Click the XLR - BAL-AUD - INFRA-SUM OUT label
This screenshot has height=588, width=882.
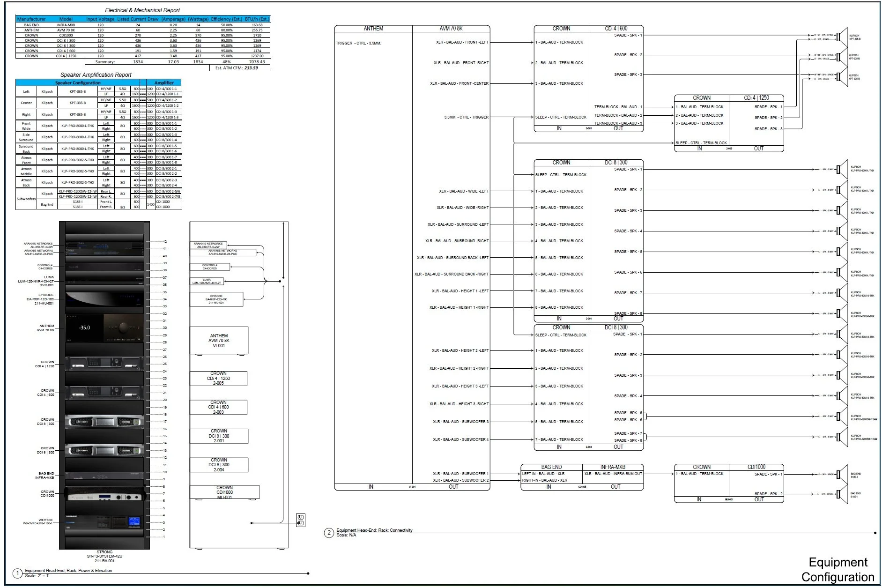point(613,474)
